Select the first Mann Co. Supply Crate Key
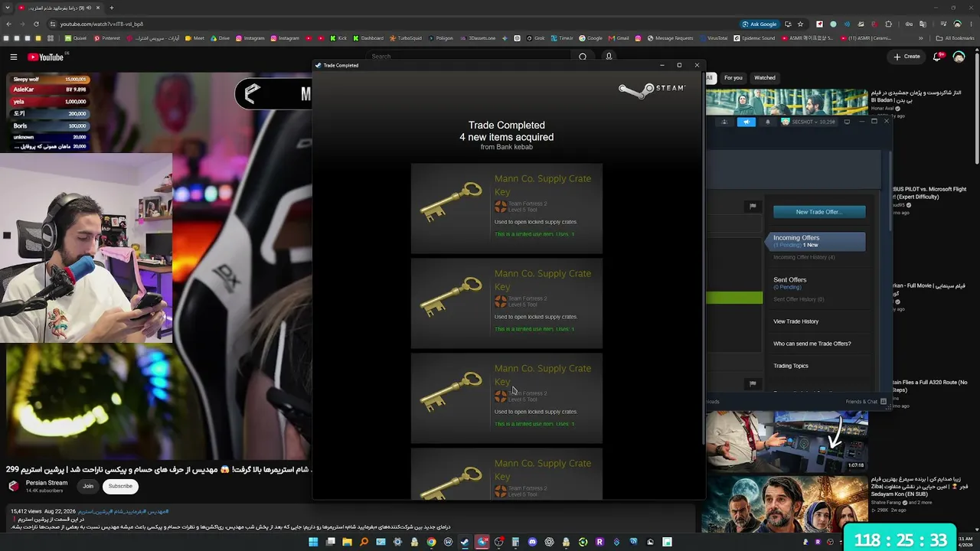Viewport: 980px width, 551px height. click(507, 208)
